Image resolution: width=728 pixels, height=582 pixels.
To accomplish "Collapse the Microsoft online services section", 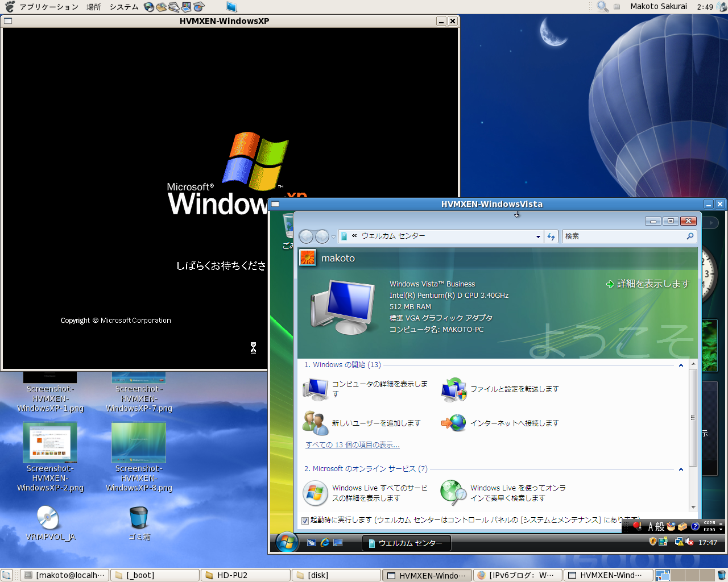I will click(681, 469).
